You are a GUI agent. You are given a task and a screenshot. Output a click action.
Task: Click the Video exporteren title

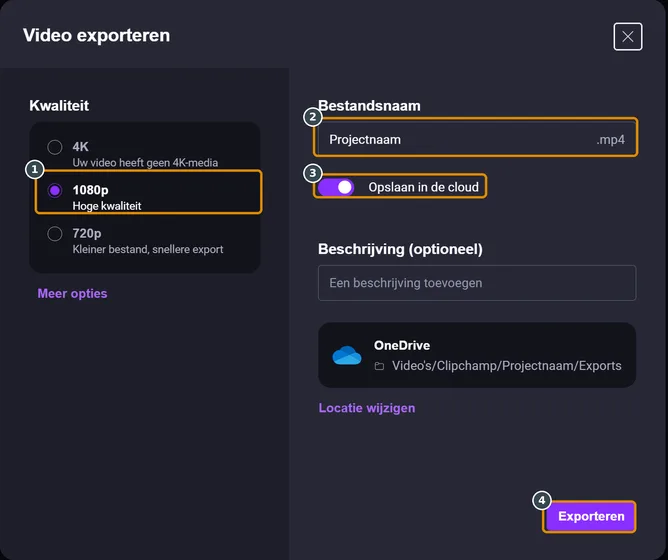(x=97, y=35)
